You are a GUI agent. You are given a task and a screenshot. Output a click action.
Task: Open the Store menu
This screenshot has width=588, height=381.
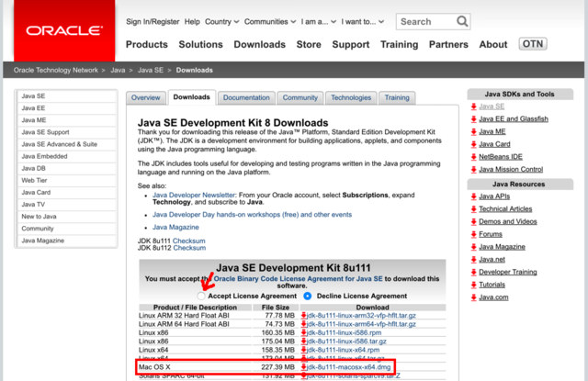click(x=309, y=45)
